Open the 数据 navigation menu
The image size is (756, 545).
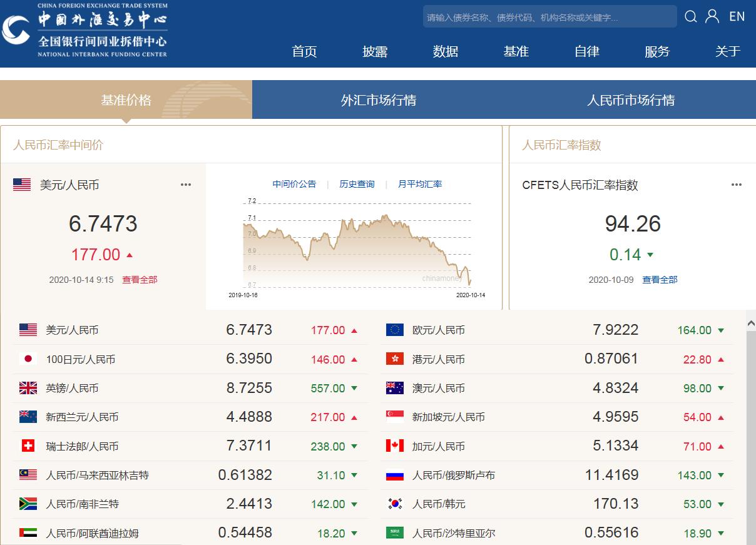pos(446,51)
